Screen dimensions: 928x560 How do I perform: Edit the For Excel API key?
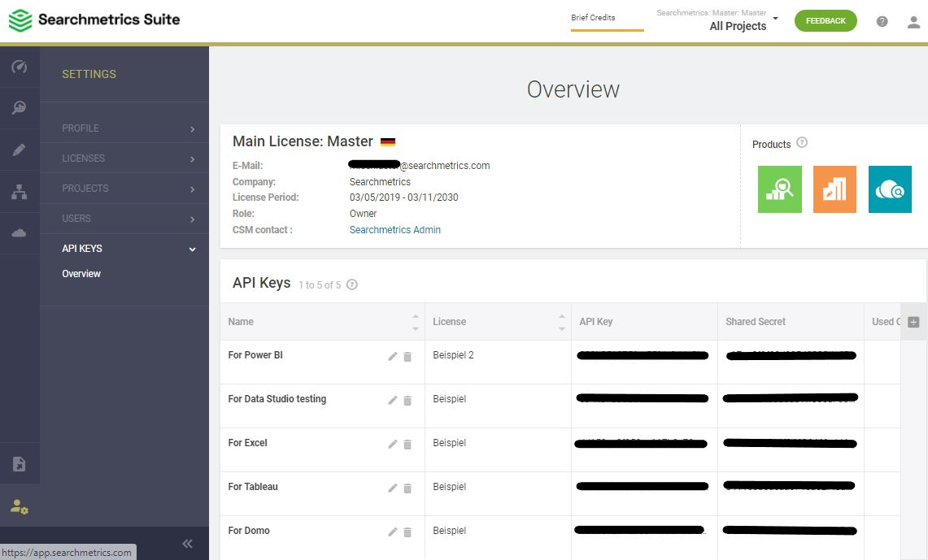(392, 444)
